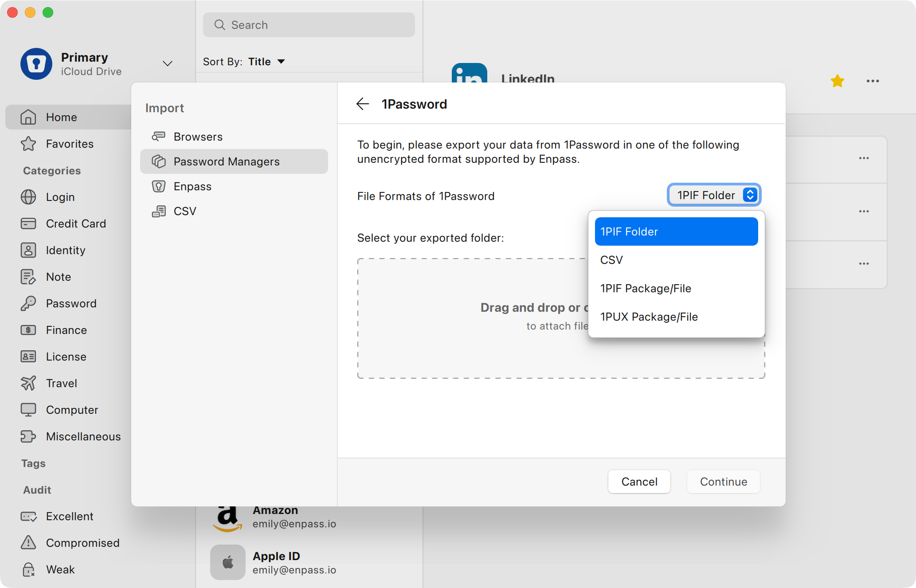Open the LinkedIn item more options menu
The image size is (916, 588).
(873, 81)
